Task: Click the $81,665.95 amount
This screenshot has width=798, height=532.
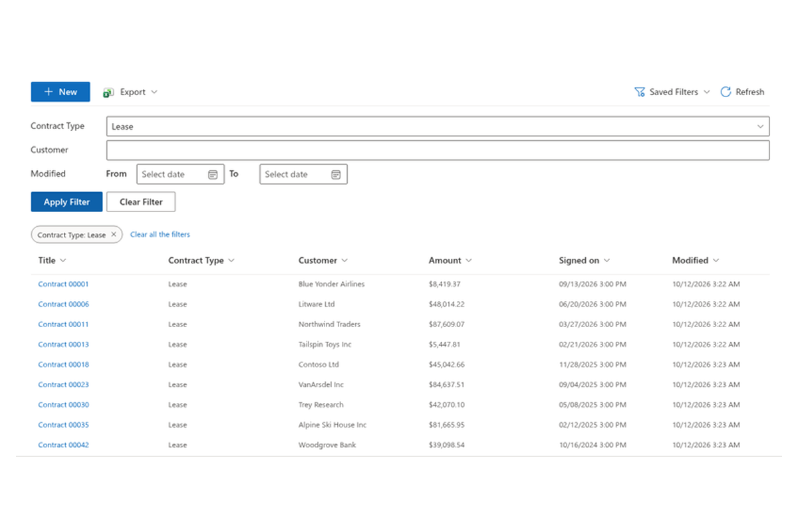Action: pos(447,425)
